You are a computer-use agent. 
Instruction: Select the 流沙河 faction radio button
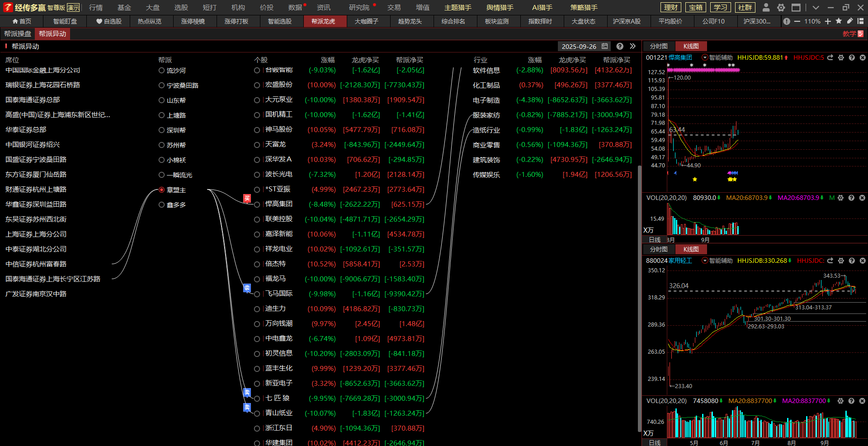pos(161,70)
